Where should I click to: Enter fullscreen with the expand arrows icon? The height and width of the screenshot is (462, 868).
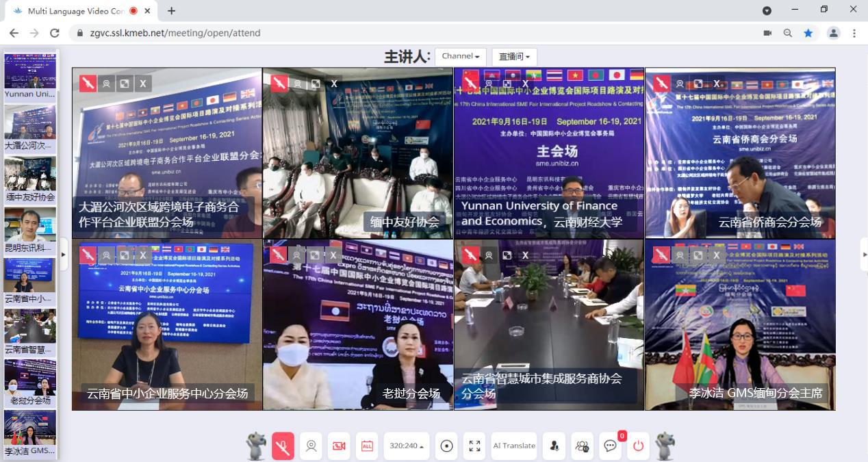(474, 446)
